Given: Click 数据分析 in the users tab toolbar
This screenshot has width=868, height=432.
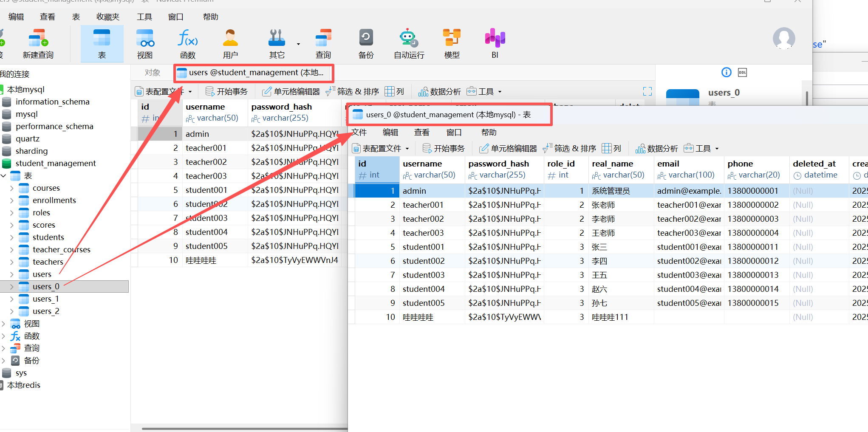Looking at the screenshot, I should pyautogui.click(x=440, y=91).
